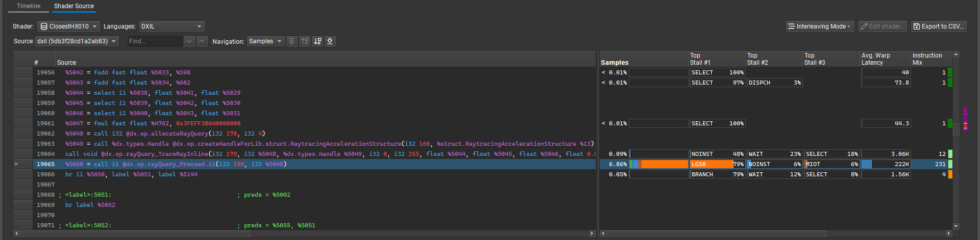This screenshot has height=240, width=980.
Task: Click the DISPCH 3% stall cell
Action: click(x=774, y=83)
